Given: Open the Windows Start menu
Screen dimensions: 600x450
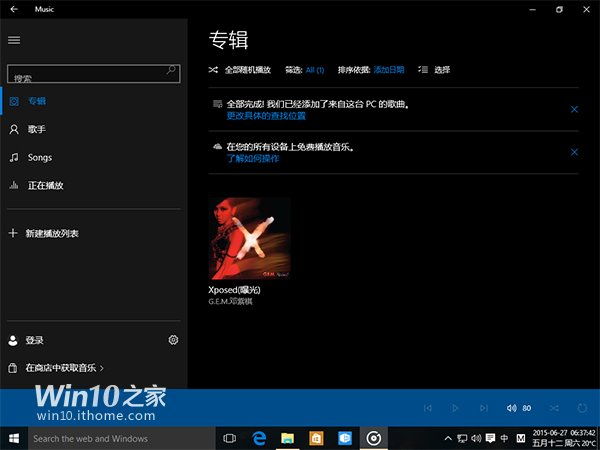Looking at the screenshot, I should [14, 438].
